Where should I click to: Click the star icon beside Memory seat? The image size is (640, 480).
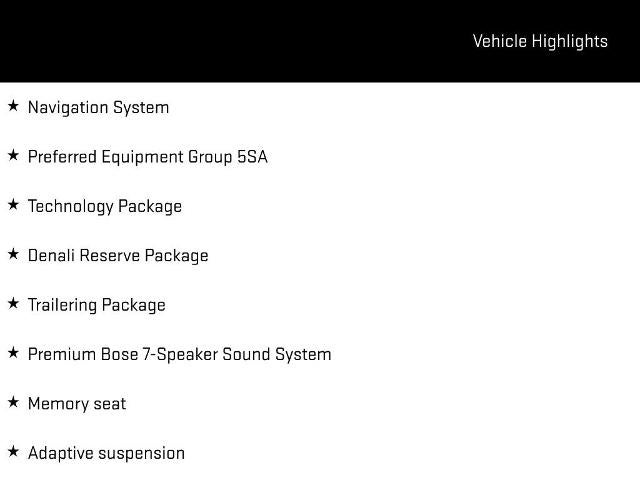pyautogui.click(x=13, y=402)
